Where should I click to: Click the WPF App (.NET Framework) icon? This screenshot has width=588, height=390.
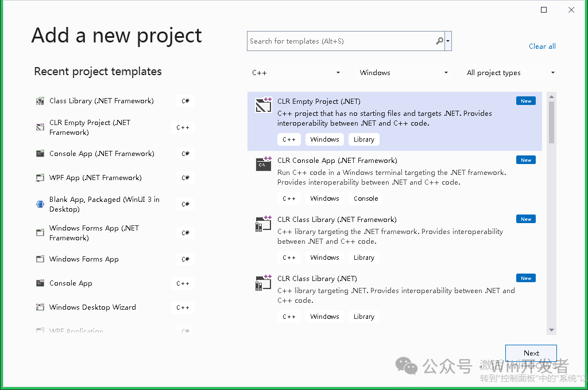click(40, 178)
